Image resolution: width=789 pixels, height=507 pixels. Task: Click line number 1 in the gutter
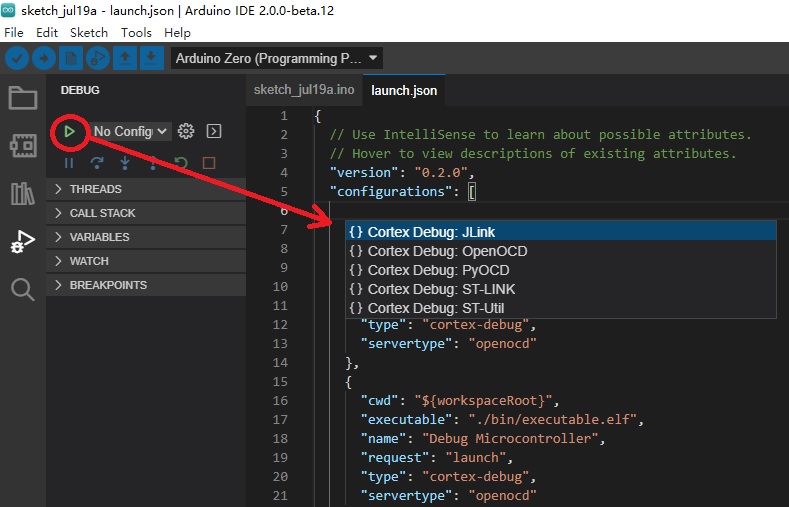284,116
